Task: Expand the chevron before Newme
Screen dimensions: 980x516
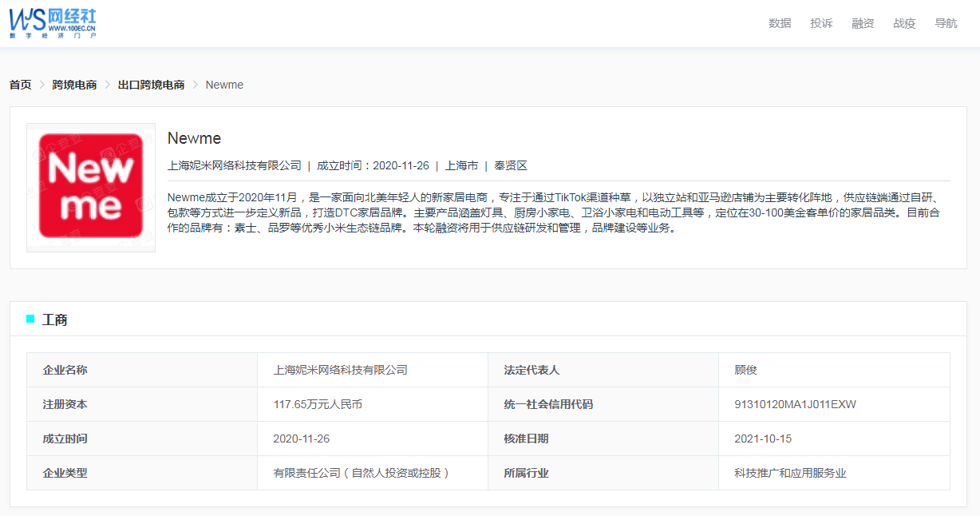Action: pyautogui.click(x=197, y=85)
